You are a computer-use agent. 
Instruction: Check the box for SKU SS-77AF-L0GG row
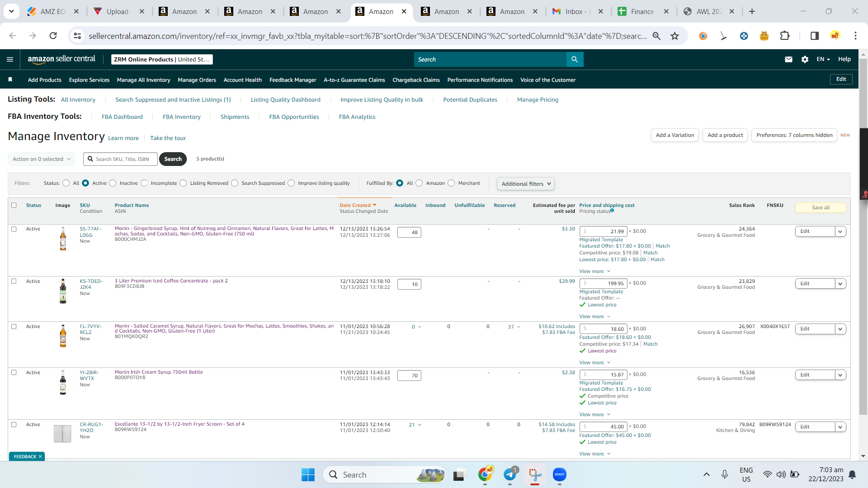(14, 229)
